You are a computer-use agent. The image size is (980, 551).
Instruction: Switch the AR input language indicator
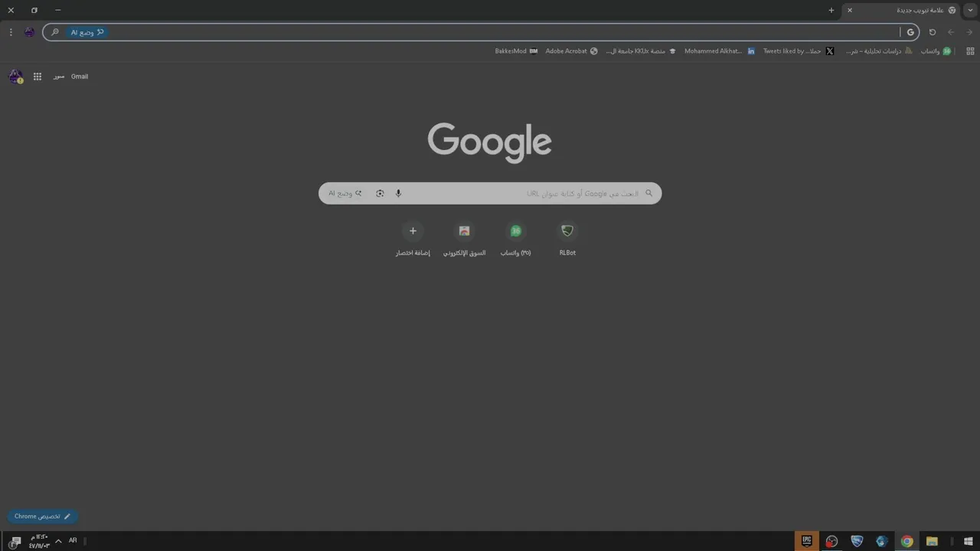(x=73, y=540)
